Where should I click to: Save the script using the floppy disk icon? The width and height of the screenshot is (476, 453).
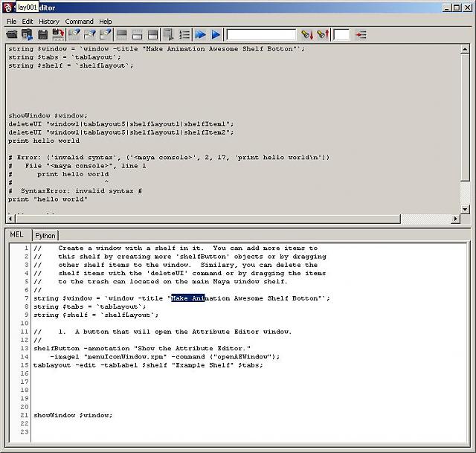pos(43,34)
